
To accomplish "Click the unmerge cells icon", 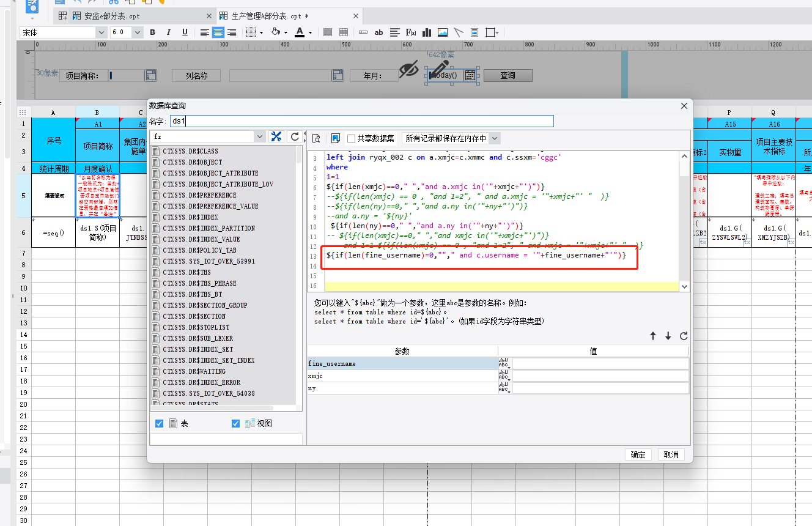I will 344,32.
